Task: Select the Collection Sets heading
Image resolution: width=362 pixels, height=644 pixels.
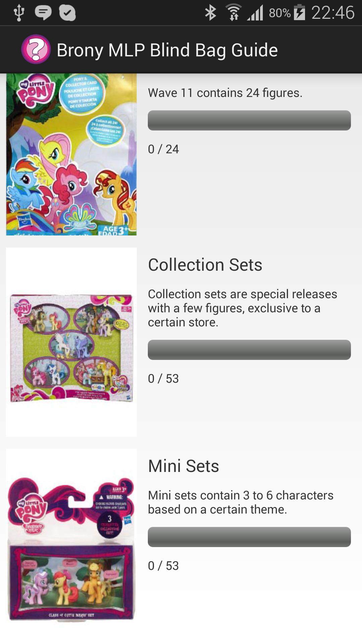Action: [205, 265]
